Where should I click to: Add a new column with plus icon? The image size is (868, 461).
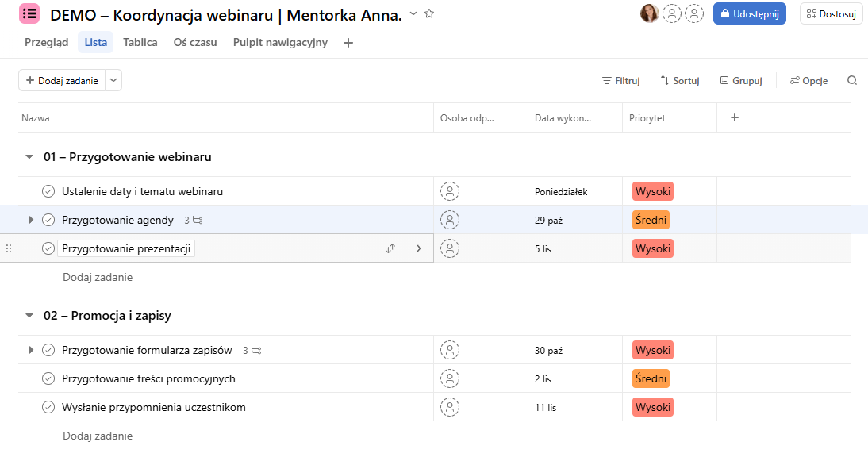[735, 117]
